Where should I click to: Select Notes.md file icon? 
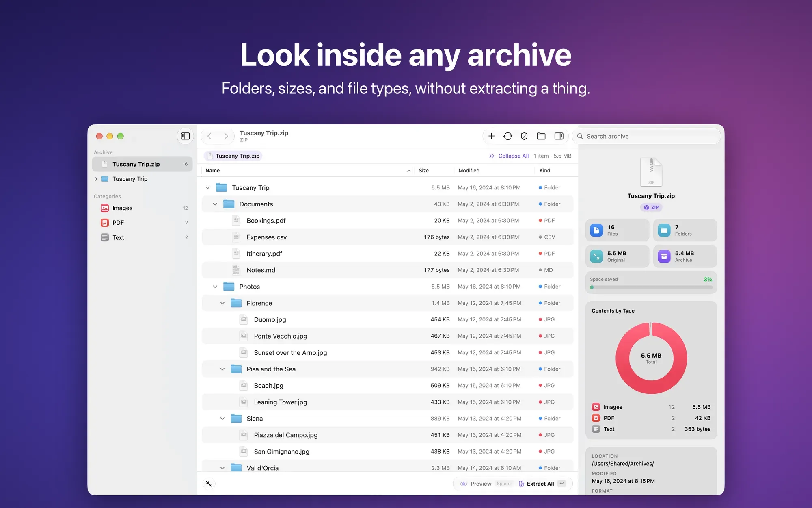tap(236, 270)
